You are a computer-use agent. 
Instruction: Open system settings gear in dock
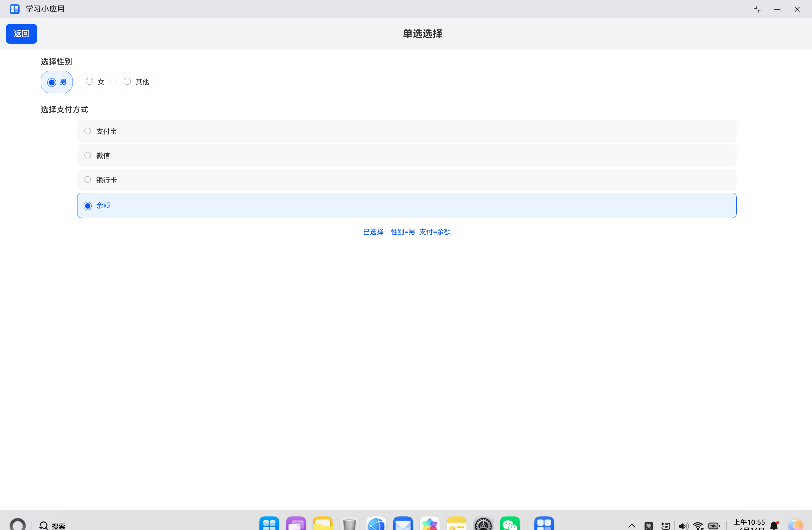pos(483,524)
